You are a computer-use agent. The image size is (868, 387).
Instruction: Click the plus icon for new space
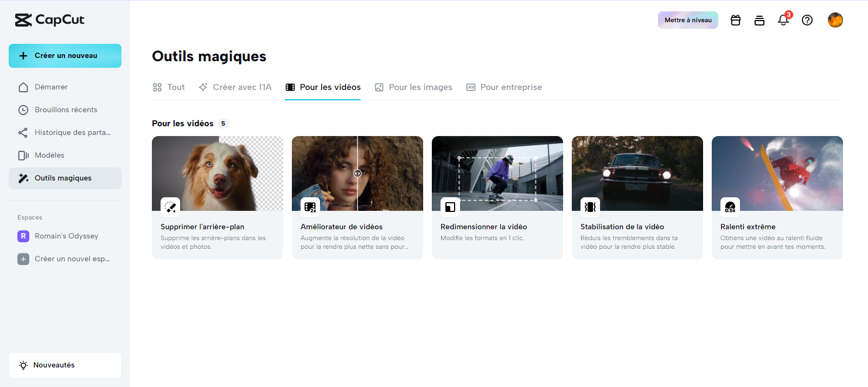tap(23, 259)
